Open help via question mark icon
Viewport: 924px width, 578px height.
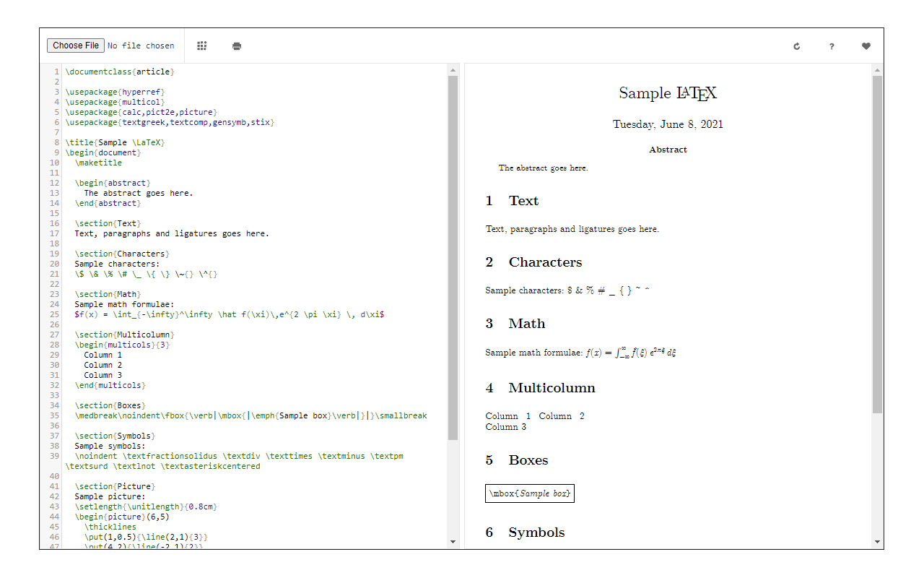point(832,46)
